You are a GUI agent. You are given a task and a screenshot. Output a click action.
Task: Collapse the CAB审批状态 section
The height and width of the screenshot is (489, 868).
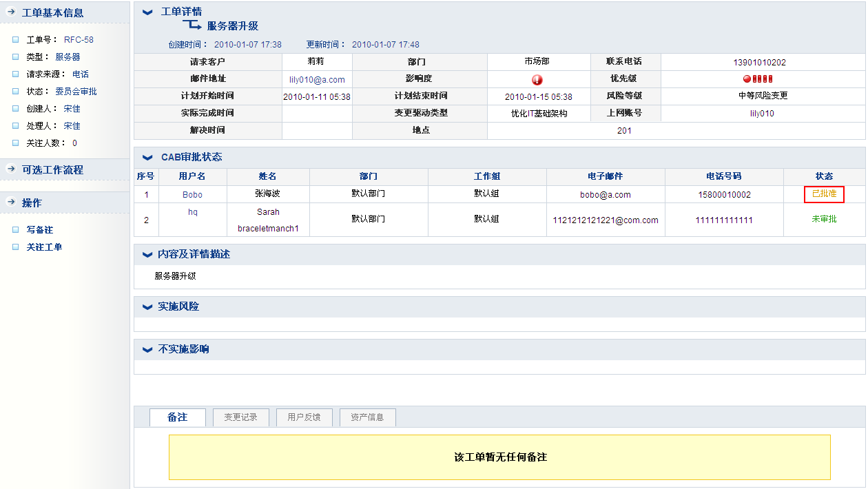tap(147, 158)
